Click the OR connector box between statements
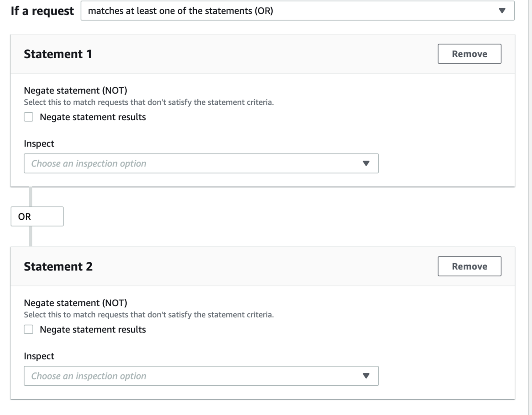This screenshot has width=532, height=415. point(37,217)
